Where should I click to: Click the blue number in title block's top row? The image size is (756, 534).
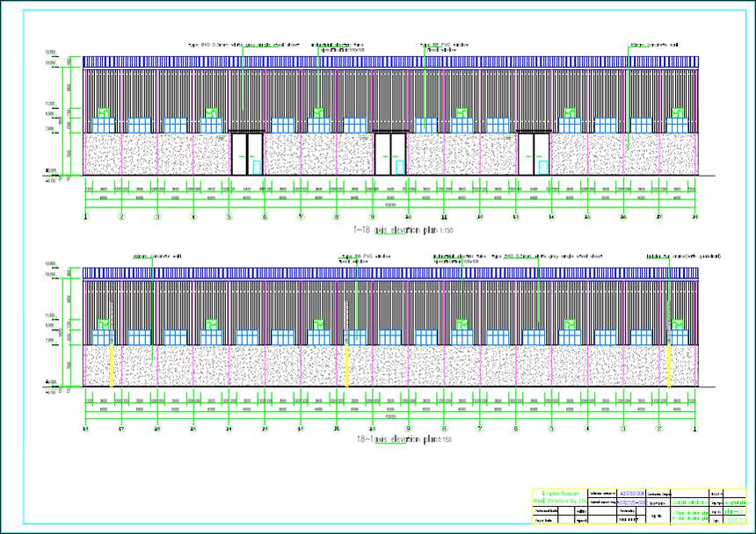(631, 493)
